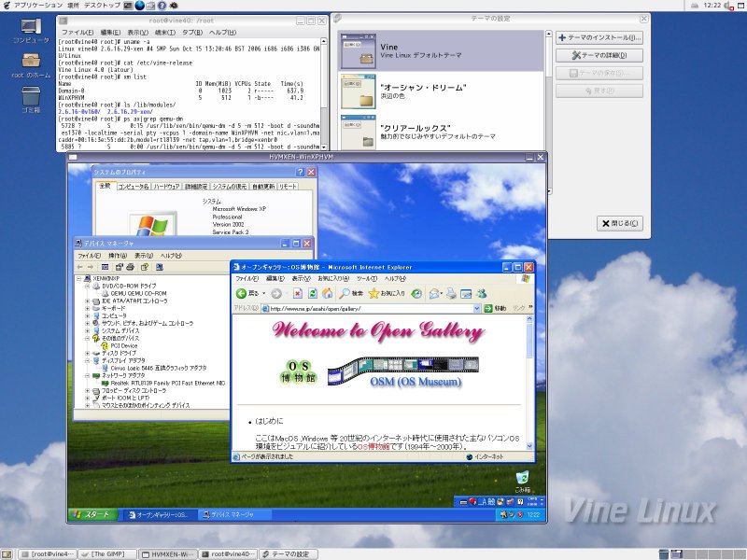Open the タブ menu in the terminal window

(x=192, y=33)
